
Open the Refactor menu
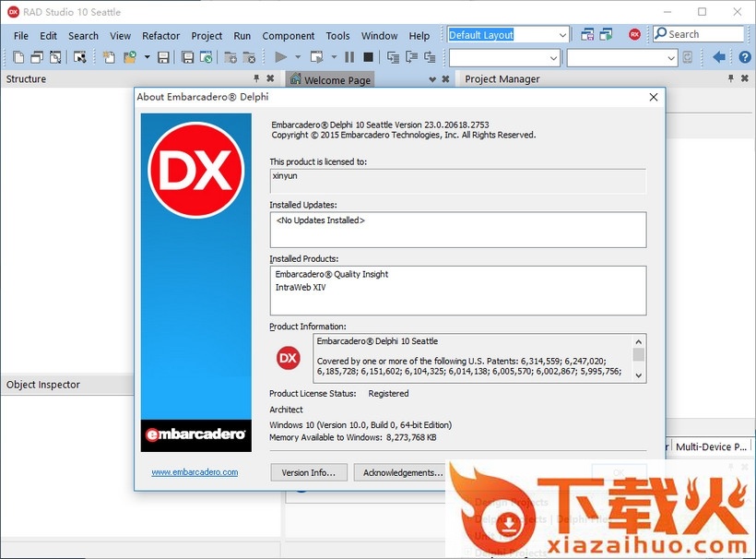pos(160,36)
